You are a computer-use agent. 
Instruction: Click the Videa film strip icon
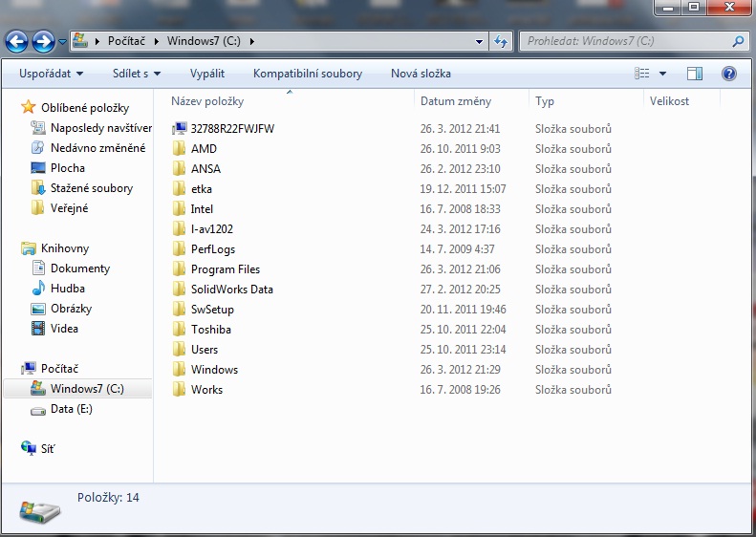click(38, 329)
